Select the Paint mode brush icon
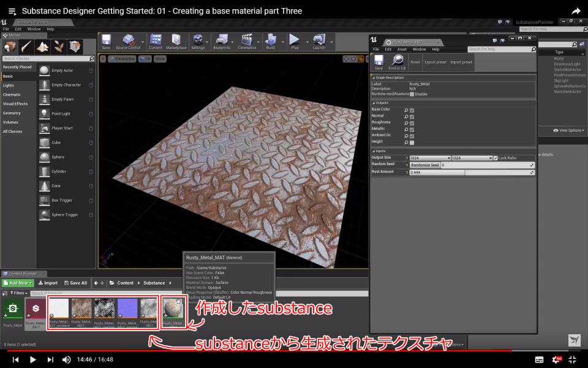588x368 pixels. tap(26, 47)
